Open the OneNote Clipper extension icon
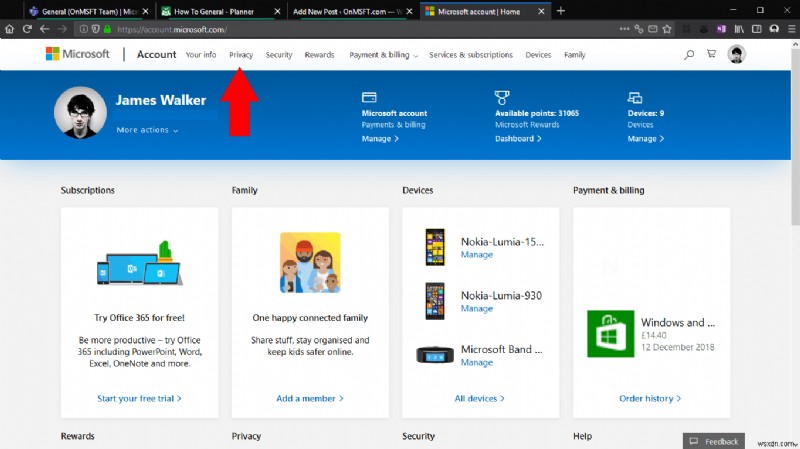800x449 pixels. [x=721, y=29]
